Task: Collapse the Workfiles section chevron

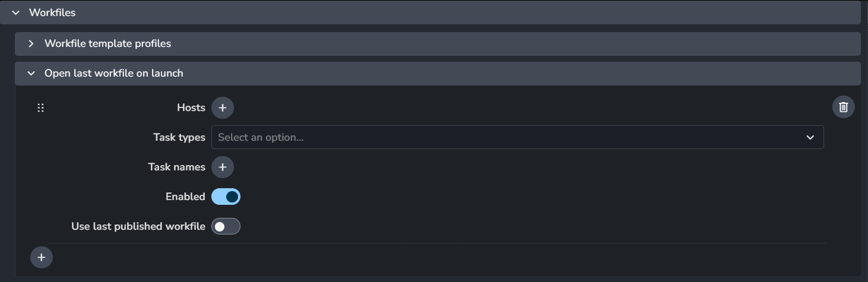Action: tap(16, 12)
